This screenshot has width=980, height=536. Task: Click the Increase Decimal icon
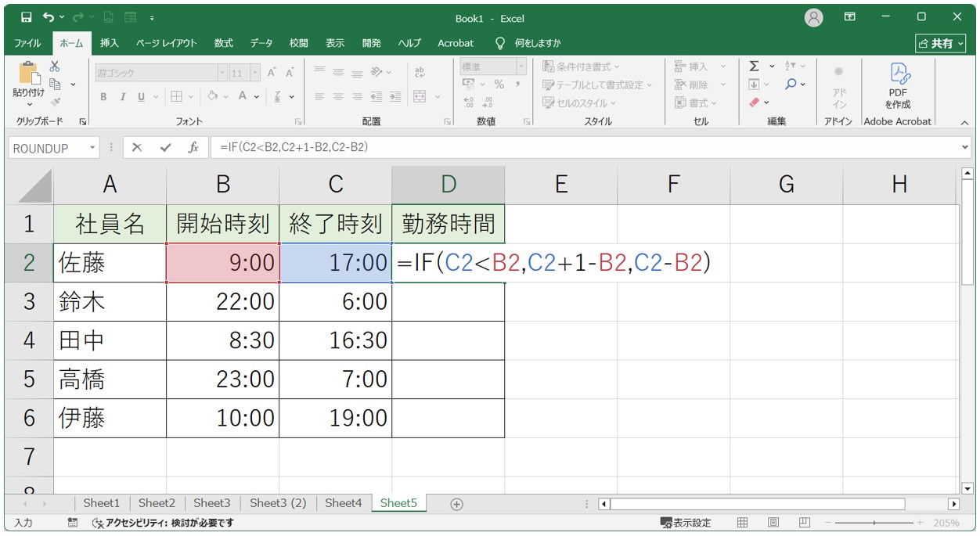(469, 103)
